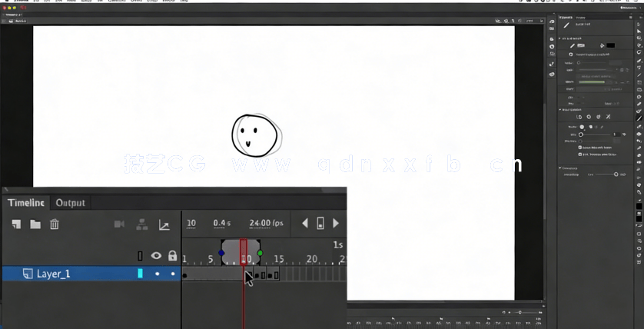The image size is (644, 329).
Task: Open the black fill color swatch in Properties
Action: [610, 45]
